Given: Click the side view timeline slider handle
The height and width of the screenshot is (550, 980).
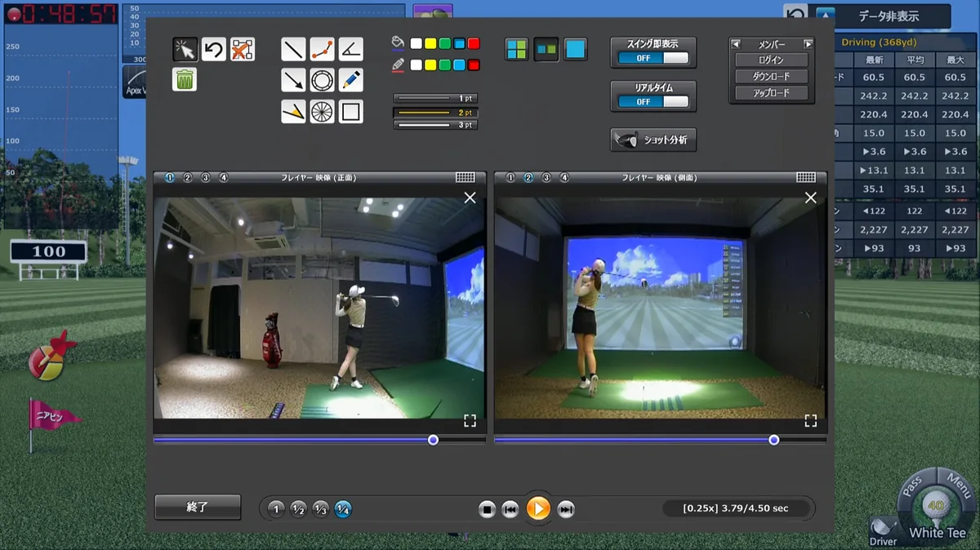Looking at the screenshot, I should pyautogui.click(x=773, y=440).
